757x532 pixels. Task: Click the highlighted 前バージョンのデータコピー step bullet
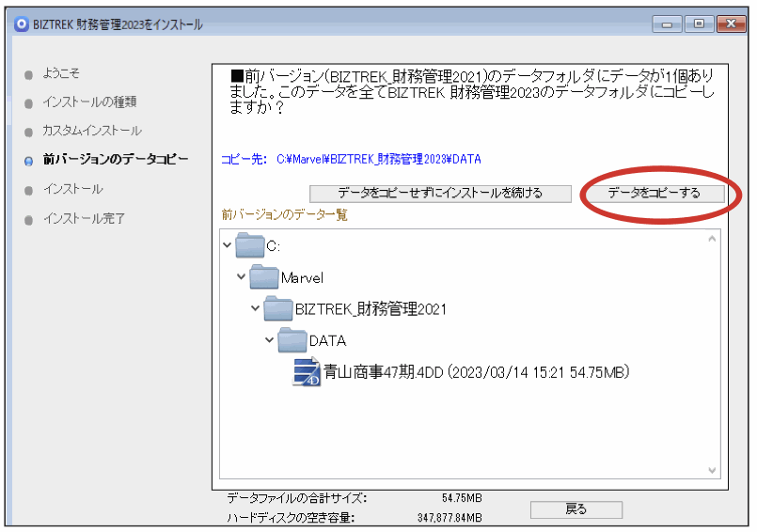[x=29, y=161]
